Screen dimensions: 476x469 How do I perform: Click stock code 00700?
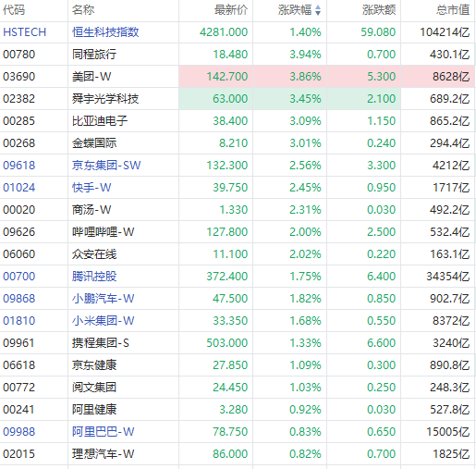pos(19,277)
